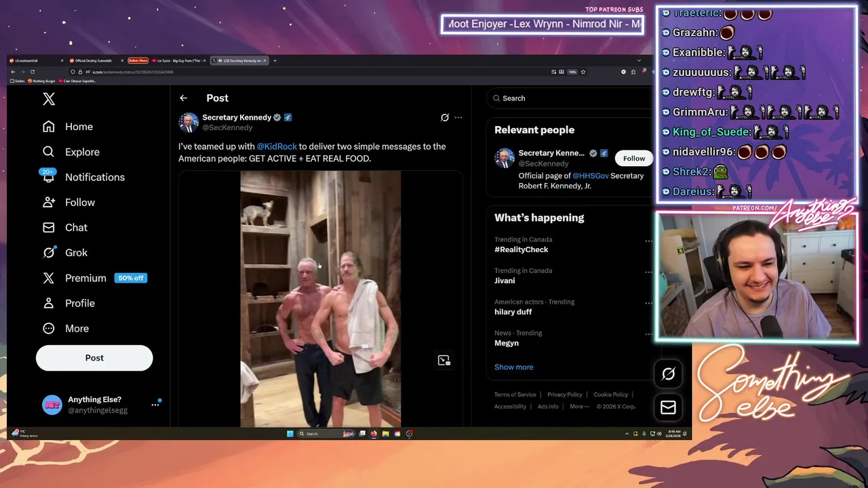Viewport: 868px width, 488px height.
Task: Click the X search field
Action: pyautogui.click(x=570, y=98)
